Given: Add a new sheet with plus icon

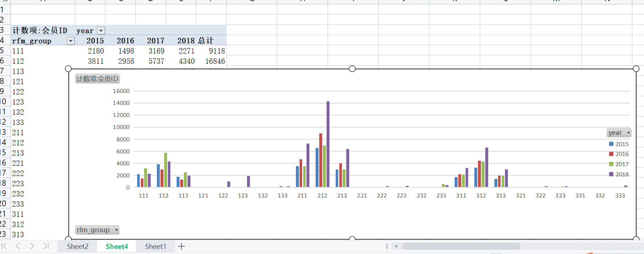Looking at the screenshot, I should (181, 246).
